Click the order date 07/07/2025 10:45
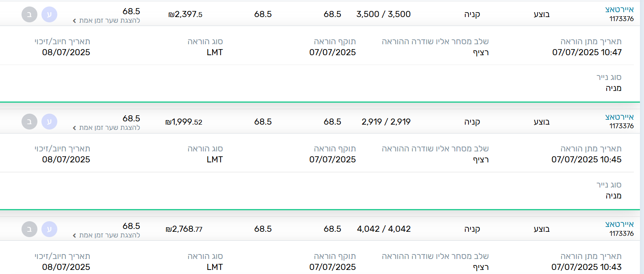The image size is (644, 274). tap(586, 160)
